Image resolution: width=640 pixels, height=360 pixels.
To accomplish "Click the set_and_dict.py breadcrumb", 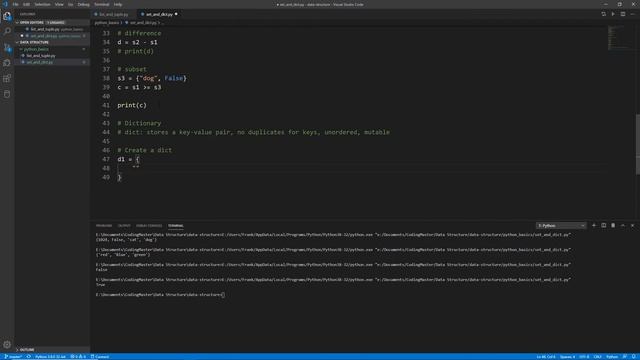I will tap(142, 23).
